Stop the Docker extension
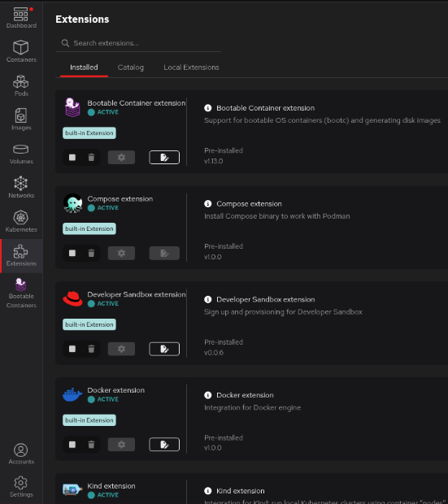The image size is (448, 504). (72, 445)
